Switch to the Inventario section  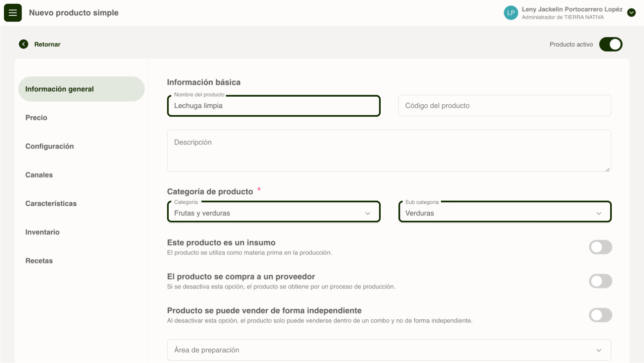click(x=42, y=232)
